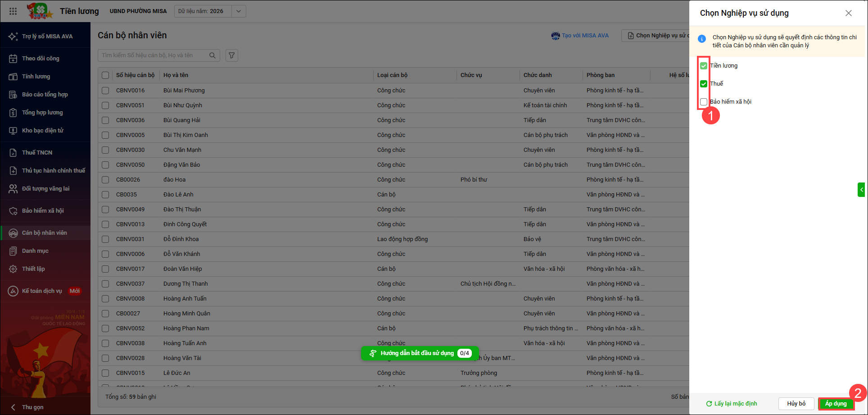868x415 pixels.
Task: Select the row checkbox for Chu Văn Mạnh
Action: pos(105,150)
